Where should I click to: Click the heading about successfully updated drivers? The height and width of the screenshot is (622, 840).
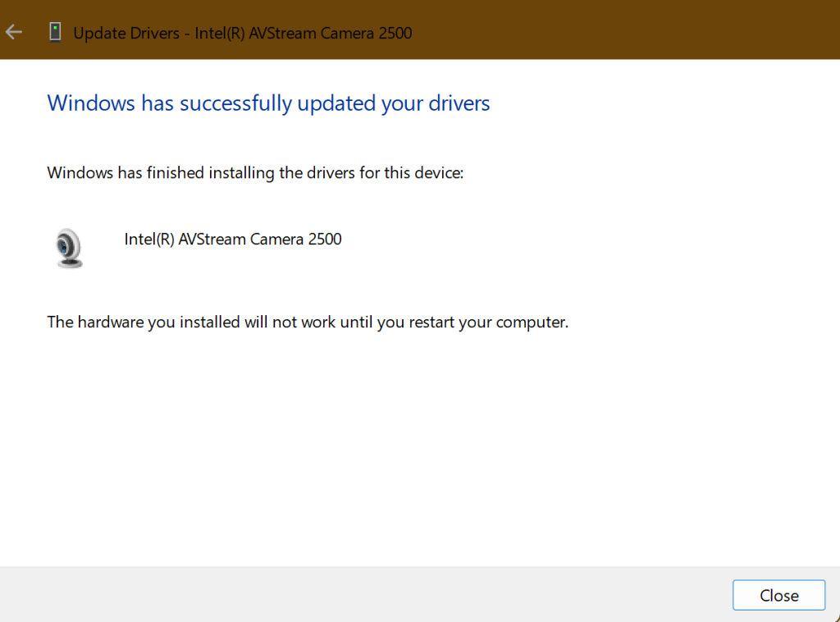(268, 103)
